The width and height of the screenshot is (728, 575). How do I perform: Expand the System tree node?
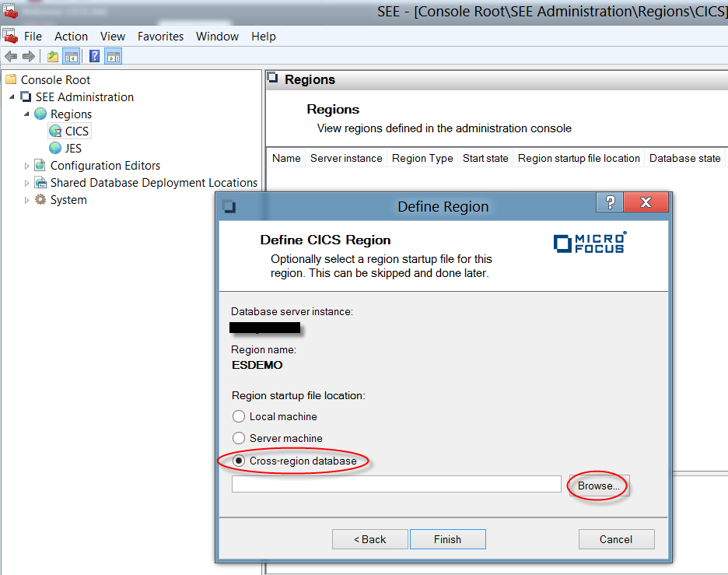(26, 200)
